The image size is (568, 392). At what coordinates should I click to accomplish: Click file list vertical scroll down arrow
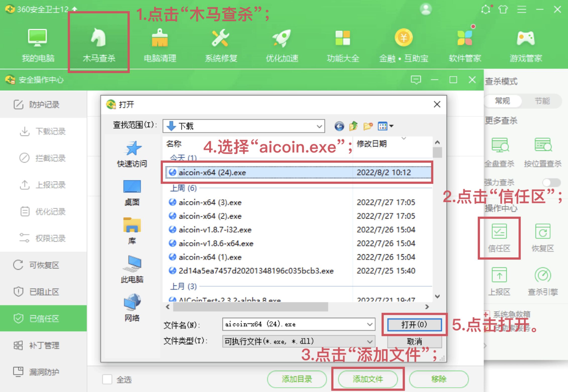(x=437, y=296)
